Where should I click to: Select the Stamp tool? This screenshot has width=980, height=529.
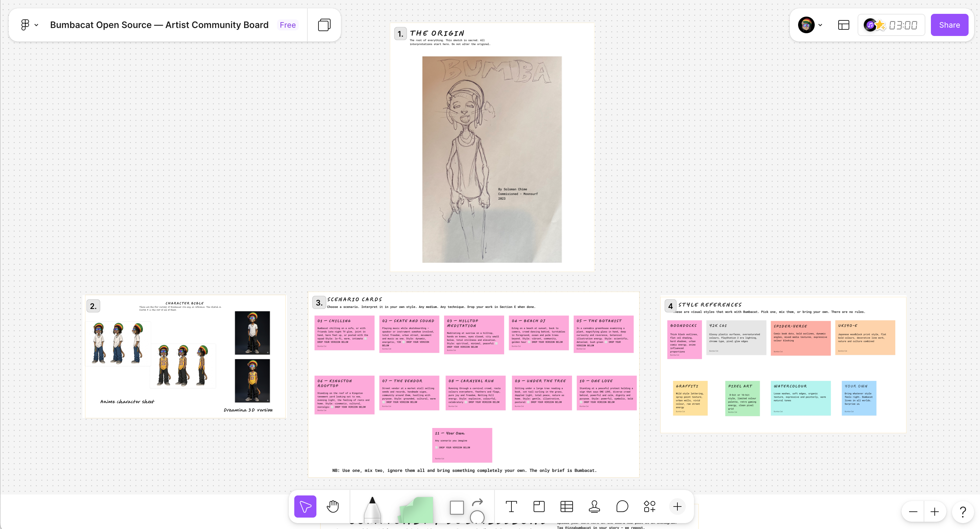tap(594, 506)
